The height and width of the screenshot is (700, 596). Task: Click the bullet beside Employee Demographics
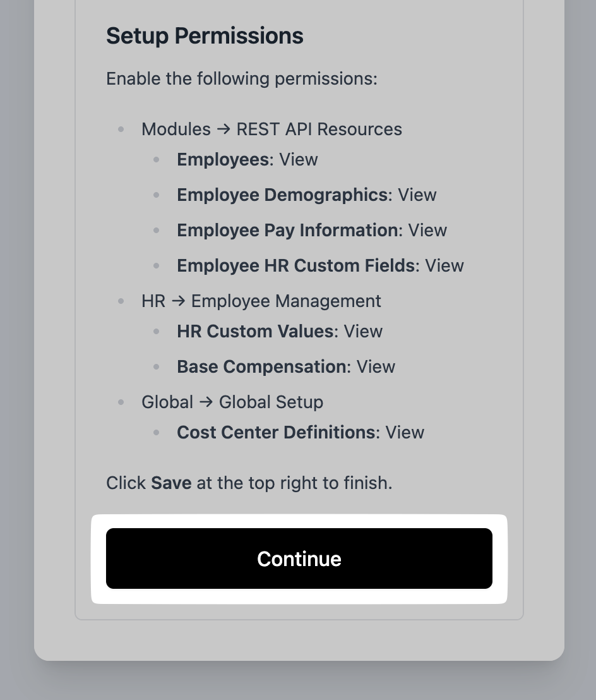(156, 195)
